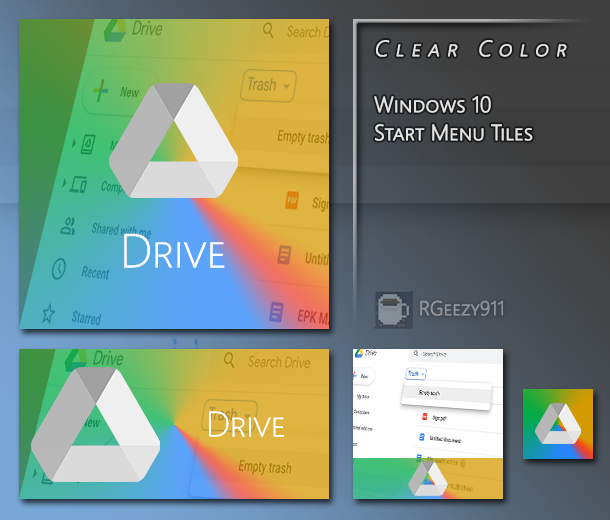Viewport: 610px width, 520px height.
Task: Open the medium Drive tile with white screenshot
Action: click(428, 424)
